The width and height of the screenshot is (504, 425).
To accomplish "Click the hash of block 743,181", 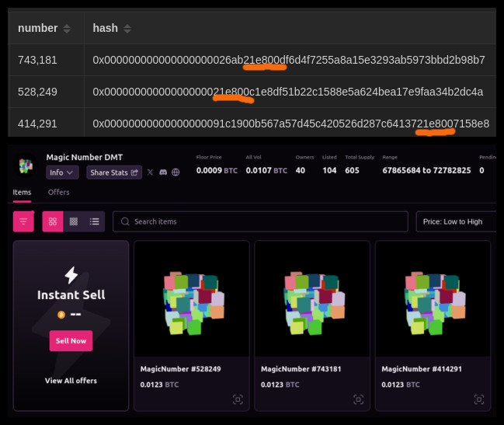I will [289, 60].
